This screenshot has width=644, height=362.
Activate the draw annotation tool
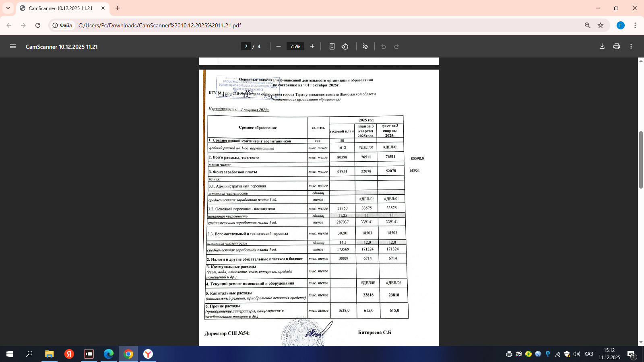(365, 46)
